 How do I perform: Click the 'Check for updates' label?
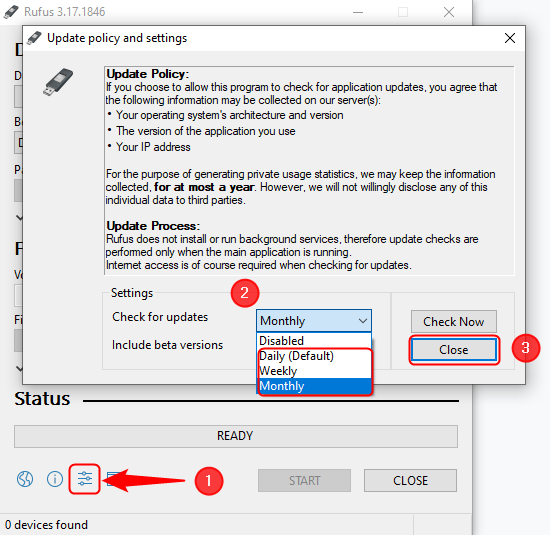pos(160,317)
